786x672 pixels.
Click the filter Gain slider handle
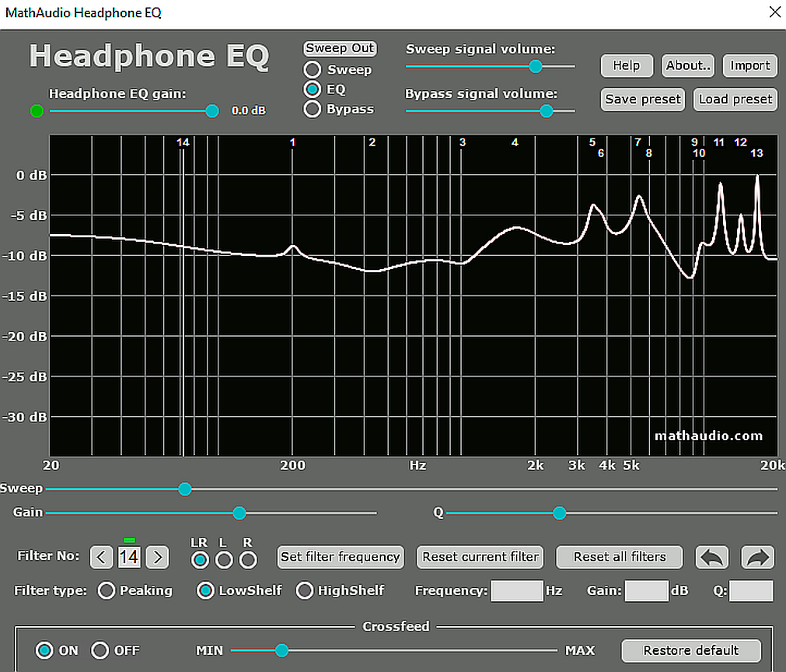point(239,513)
